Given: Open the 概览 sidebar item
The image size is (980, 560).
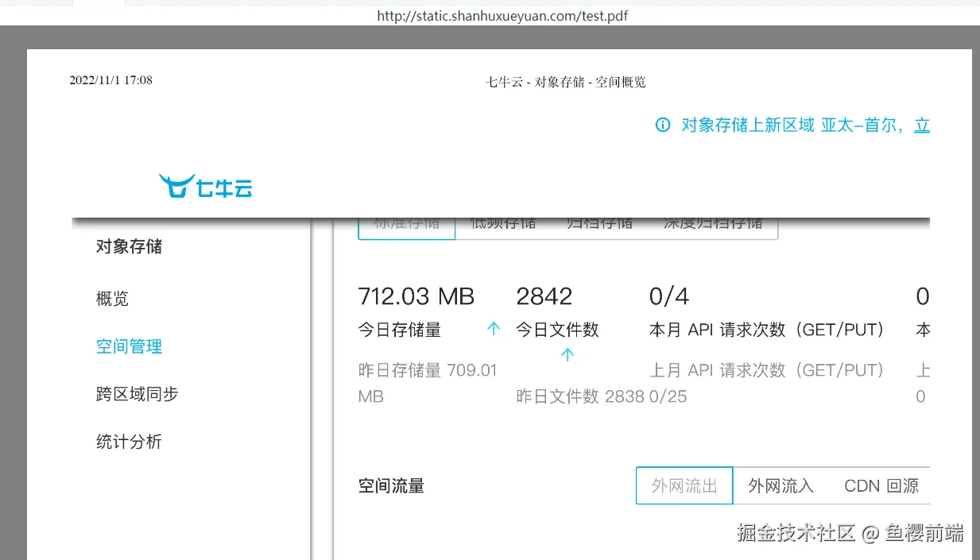Looking at the screenshot, I should pos(112,299).
